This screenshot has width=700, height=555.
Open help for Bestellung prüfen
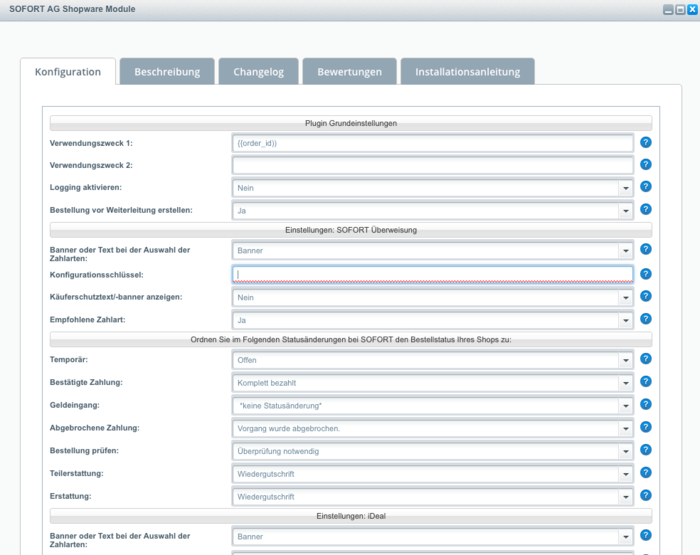(x=646, y=450)
